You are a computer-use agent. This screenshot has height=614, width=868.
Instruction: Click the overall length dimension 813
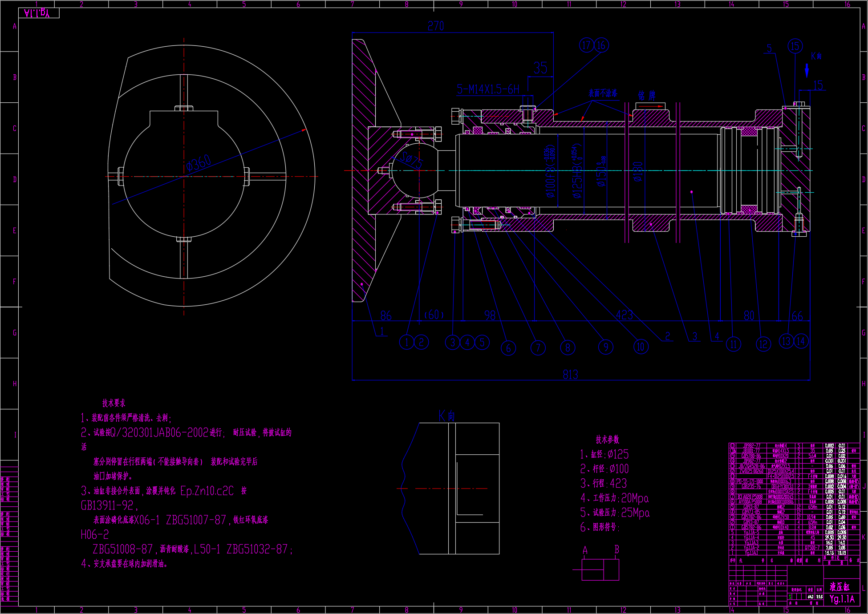click(570, 374)
